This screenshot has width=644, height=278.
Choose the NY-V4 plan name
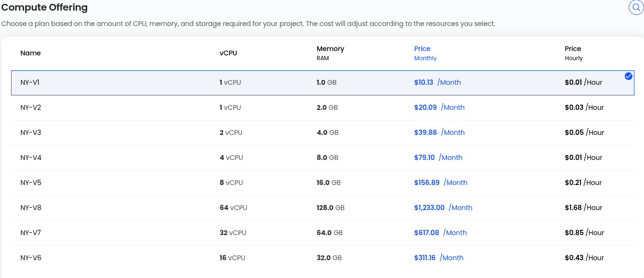pos(31,158)
